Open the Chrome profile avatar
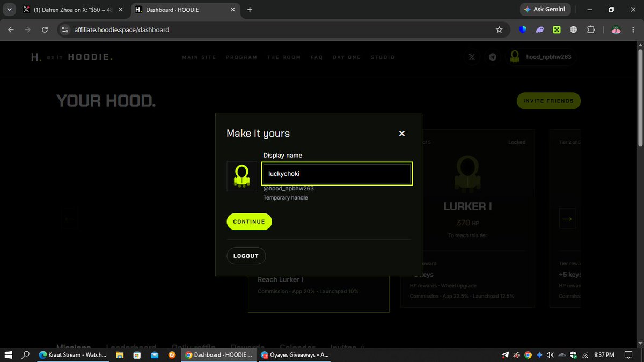This screenshot has width=644, height=362. coord(616,29)
